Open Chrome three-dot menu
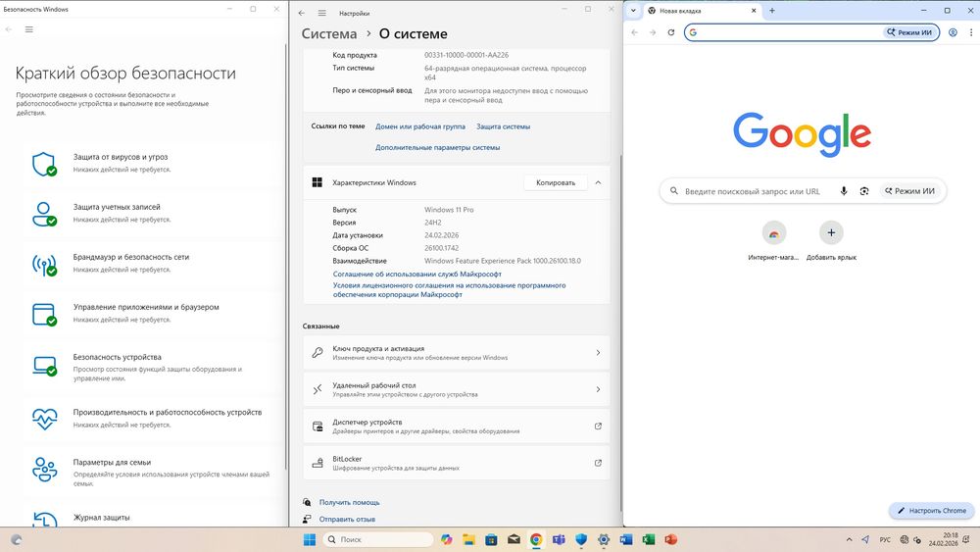 click(970, 32)
